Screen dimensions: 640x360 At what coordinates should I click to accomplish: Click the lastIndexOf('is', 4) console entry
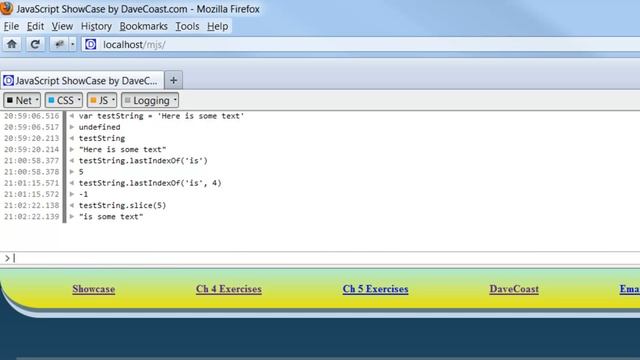point(150,183)
